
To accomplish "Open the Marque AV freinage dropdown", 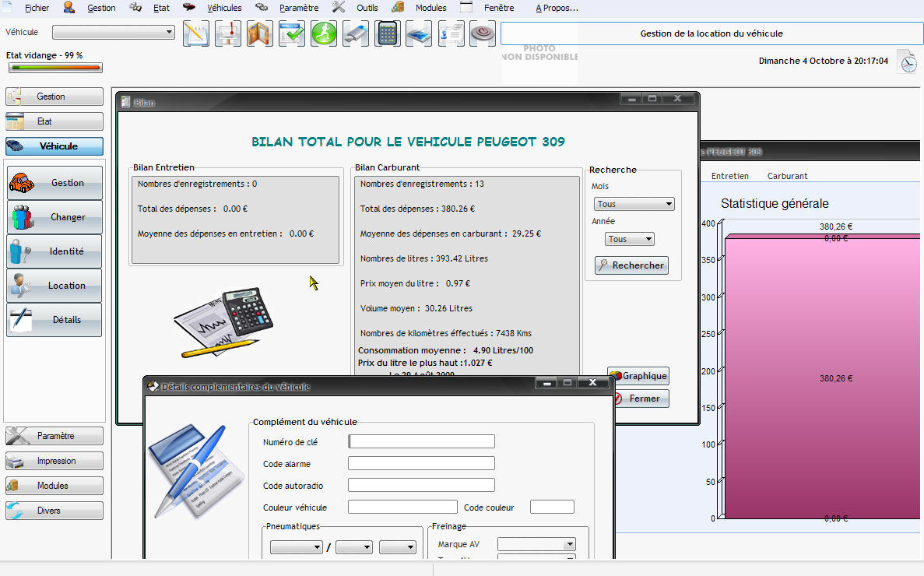I will [536, 544].
